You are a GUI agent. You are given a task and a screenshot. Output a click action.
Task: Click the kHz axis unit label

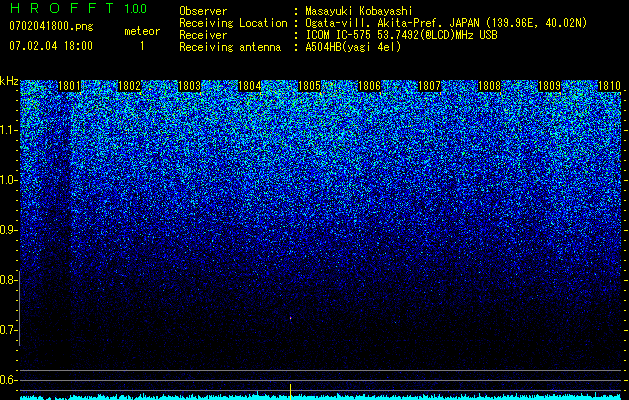[x=9, y=81]
